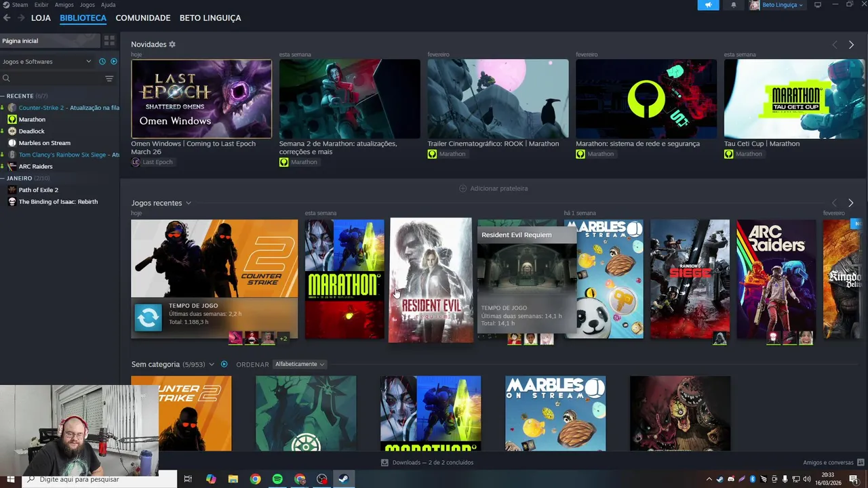The height and width of the screenshot is (488, 868).
Task: Click the Path of Exile 2 list icon
Action: click(12, 190)
